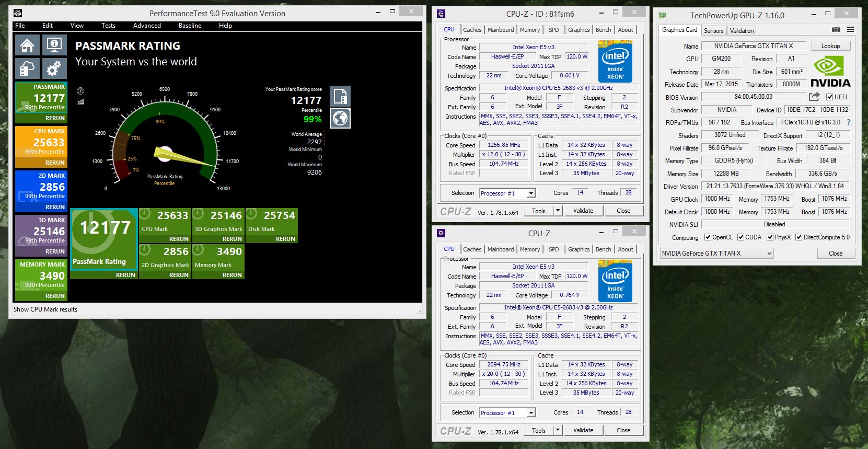This screenshot has height=449, width=868.
Task: Click the PerformanceTest title bar app icon
Action: click(x=18, y=13)
